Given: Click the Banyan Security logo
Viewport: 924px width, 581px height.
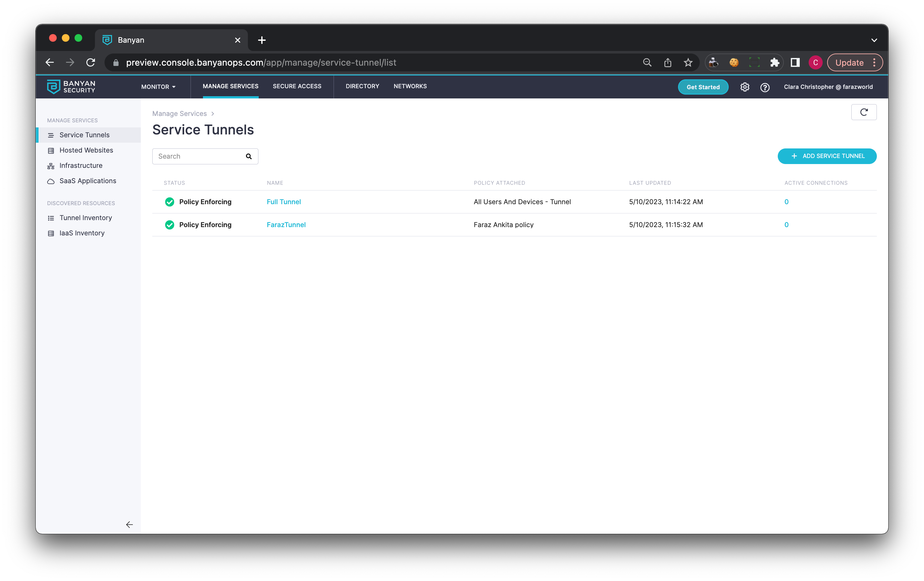Looking at the screenshot, I should click(71, 87).
